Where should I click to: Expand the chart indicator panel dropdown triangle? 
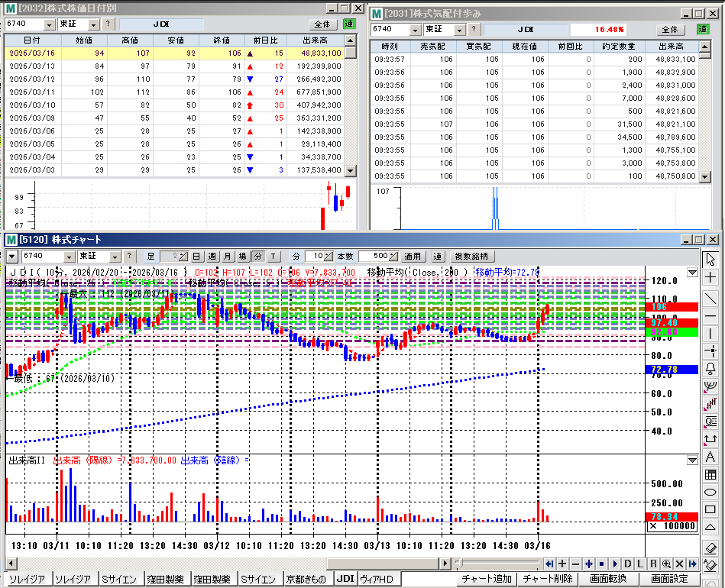point(692,272)
